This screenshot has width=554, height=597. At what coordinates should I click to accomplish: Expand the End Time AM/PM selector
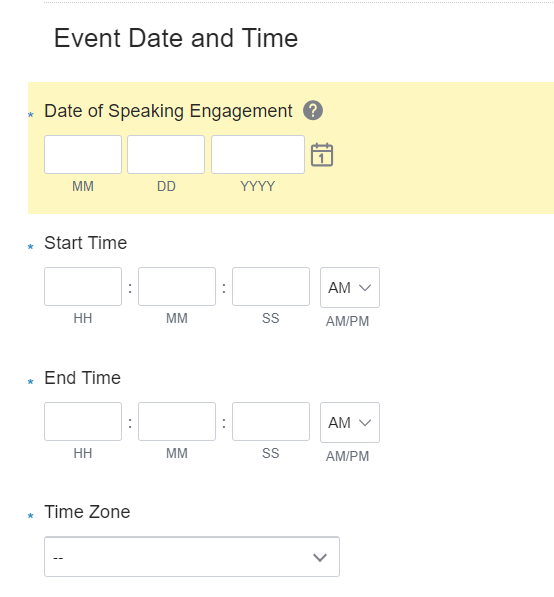(x=350, y=423)
